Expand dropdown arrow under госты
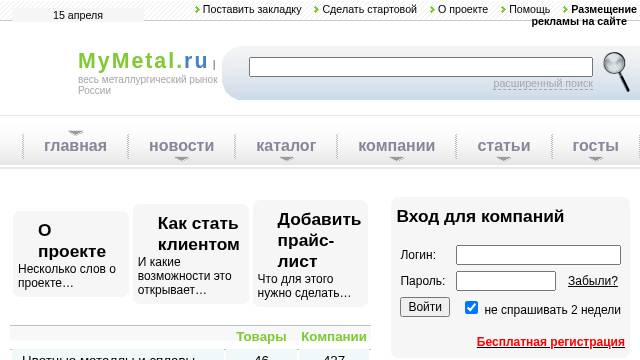 596,159
